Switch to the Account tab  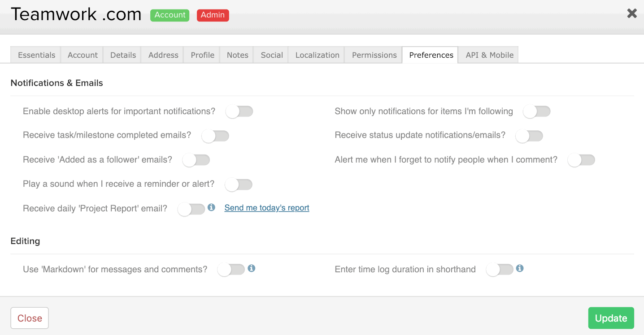[83, 55]
